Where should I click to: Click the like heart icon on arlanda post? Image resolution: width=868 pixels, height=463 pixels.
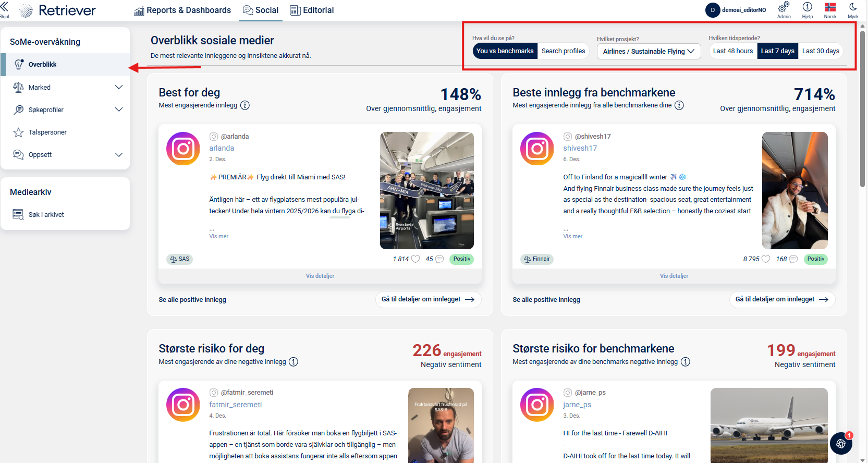[x=415, y=259]
